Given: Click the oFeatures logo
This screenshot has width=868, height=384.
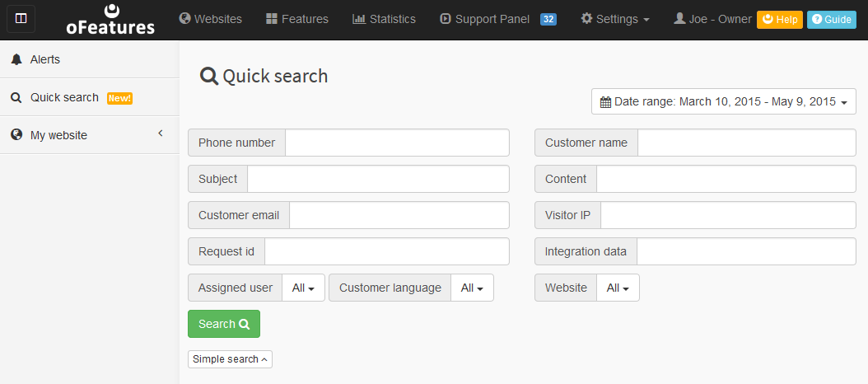Looking at the screenshot, I should click(110, 20).
